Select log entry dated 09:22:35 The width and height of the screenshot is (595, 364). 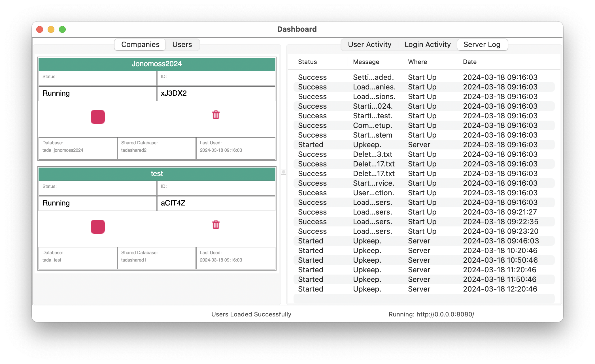pos(424,222)
